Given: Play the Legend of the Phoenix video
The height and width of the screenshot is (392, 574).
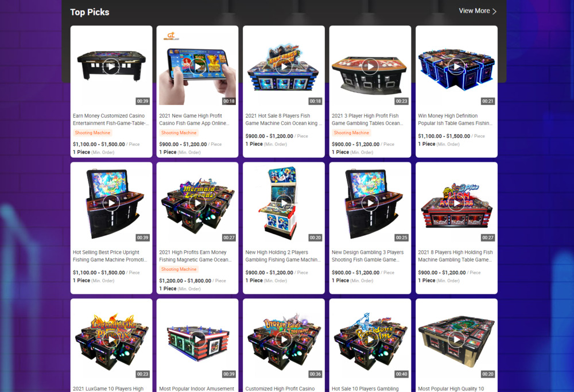Looking at the screenshot, I should tap(111, 340).
